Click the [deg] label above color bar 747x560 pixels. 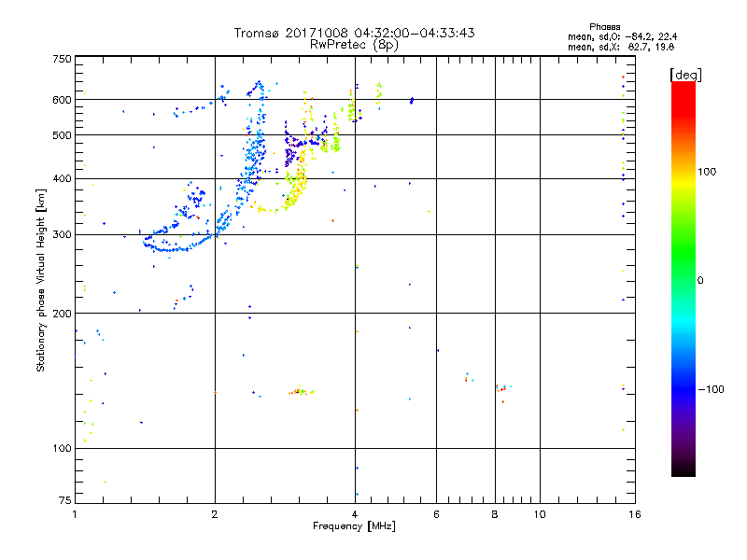(685, 75)
